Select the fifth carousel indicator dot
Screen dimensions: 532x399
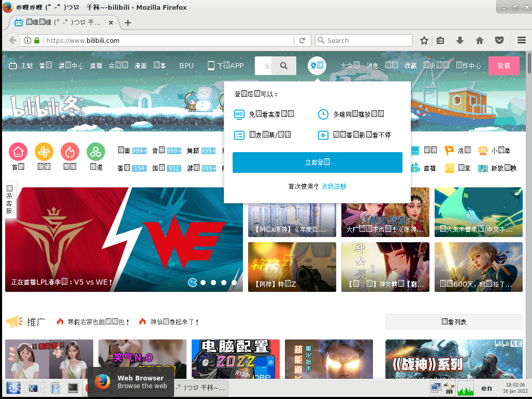tap(234, 283)
